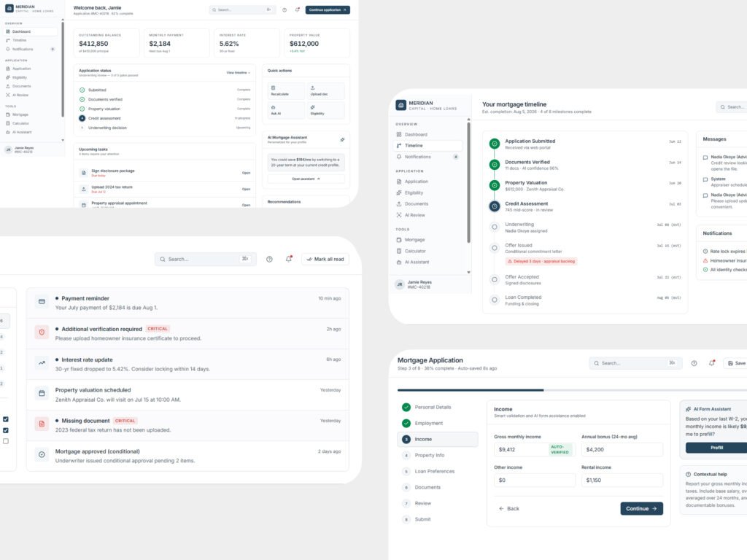This screenshot has width=747, height=560.
Task: Uncheck the ticked checkbox directly above the empty one
Action: [x=6, y=430]
